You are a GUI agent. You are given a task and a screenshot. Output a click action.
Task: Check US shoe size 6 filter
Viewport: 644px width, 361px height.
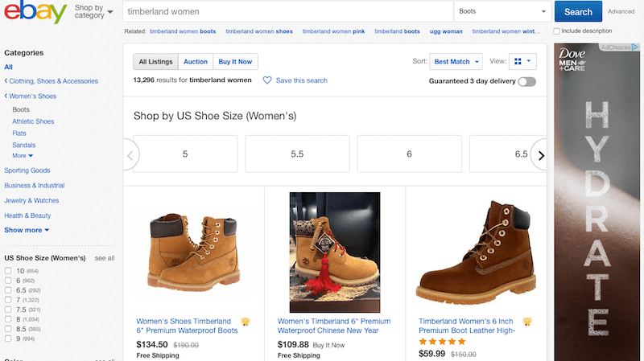tap(8, 281)
